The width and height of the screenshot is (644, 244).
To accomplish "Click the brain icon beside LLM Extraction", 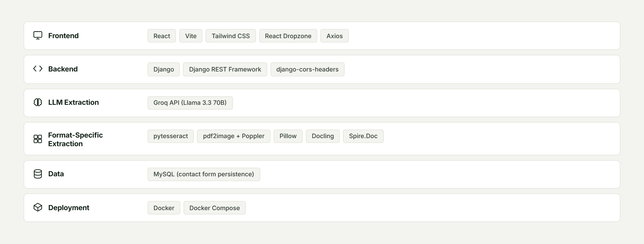I will [x=38, y=102].
